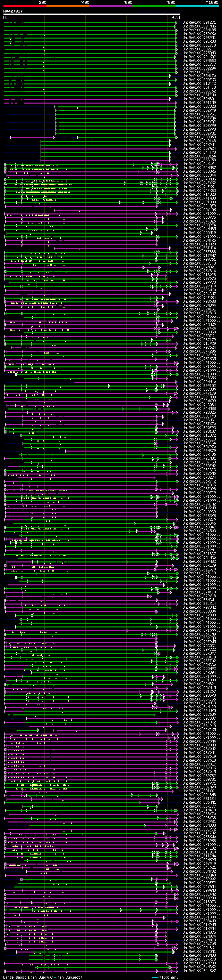This screenshot has width=222, height=980.
Task: Open UniRef100_C6TFJ8 entry
Action: tap(199, 88)
